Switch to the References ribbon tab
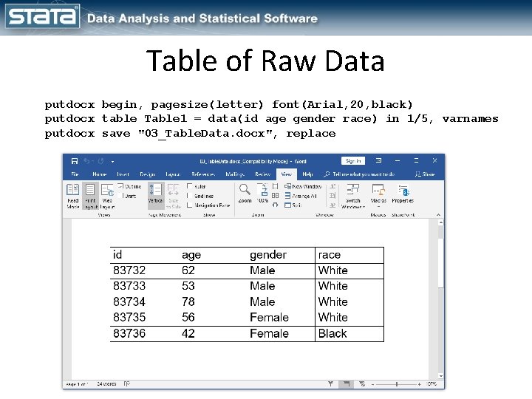 [203, 174]
